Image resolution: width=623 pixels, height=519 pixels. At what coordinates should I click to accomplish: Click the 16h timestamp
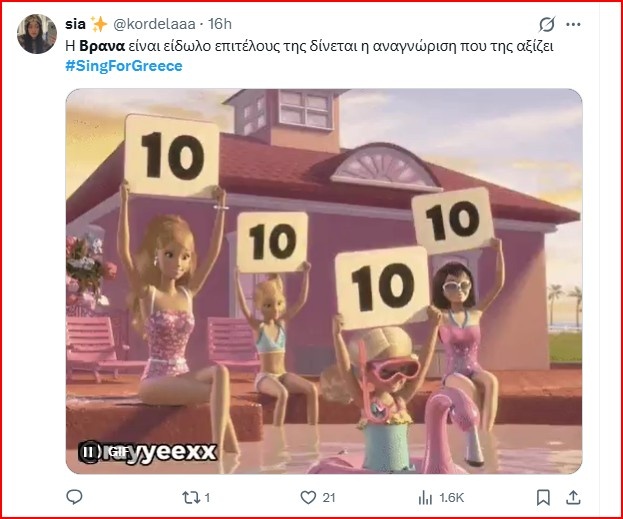[x=220, y=24]
